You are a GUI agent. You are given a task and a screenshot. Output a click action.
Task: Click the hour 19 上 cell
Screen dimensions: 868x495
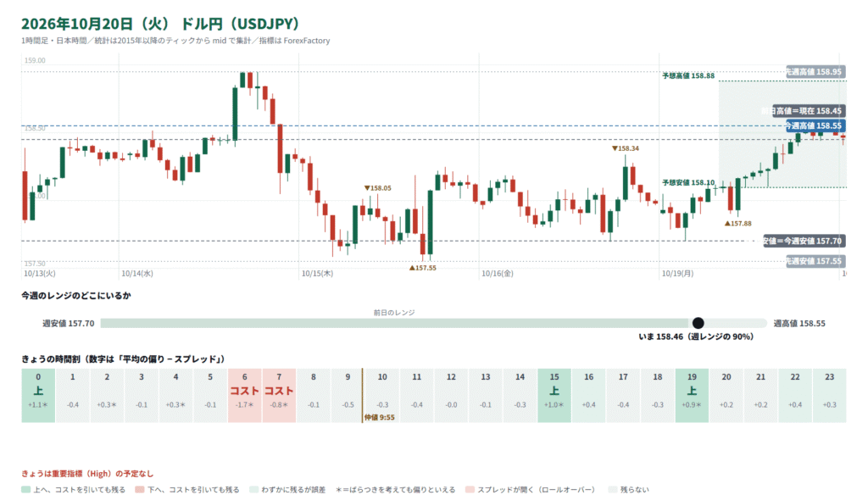[692, 395]
